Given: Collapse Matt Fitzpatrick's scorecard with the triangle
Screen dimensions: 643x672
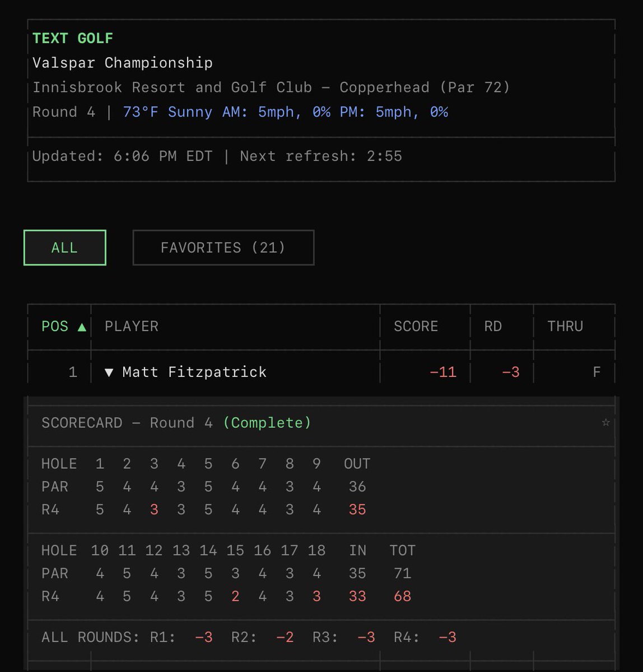Looking at the screenshot, I should (109, 372).
